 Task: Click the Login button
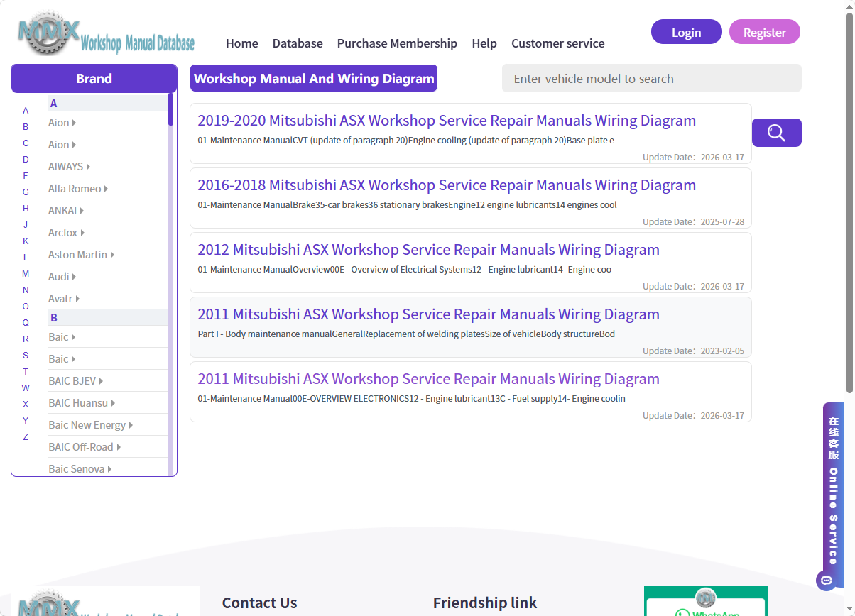click(687, 32)
